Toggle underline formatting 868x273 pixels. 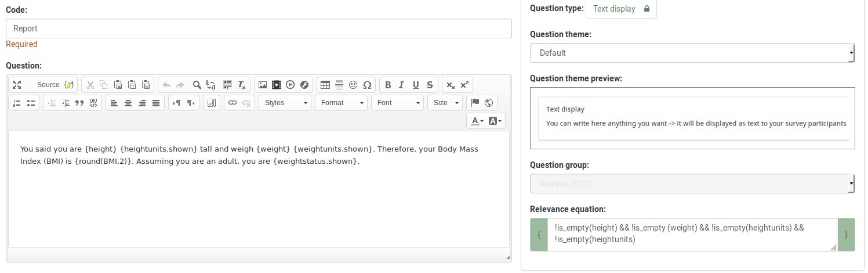coord(416,85)
